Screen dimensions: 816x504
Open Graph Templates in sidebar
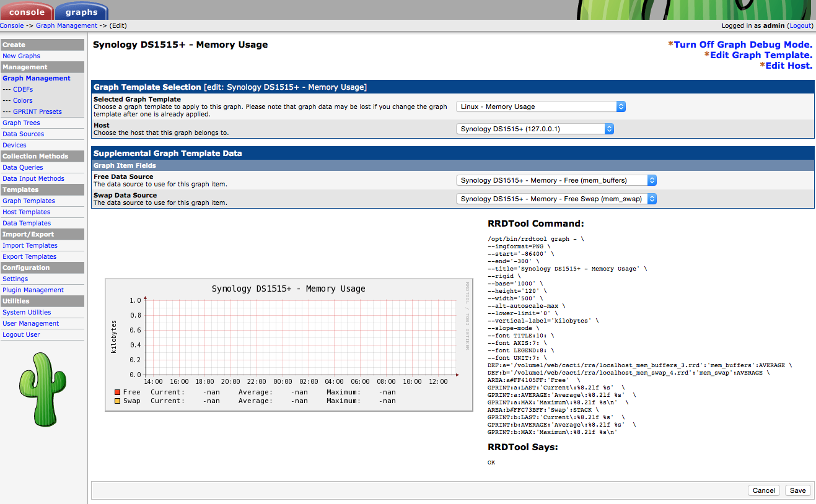(x=29, y=201)
